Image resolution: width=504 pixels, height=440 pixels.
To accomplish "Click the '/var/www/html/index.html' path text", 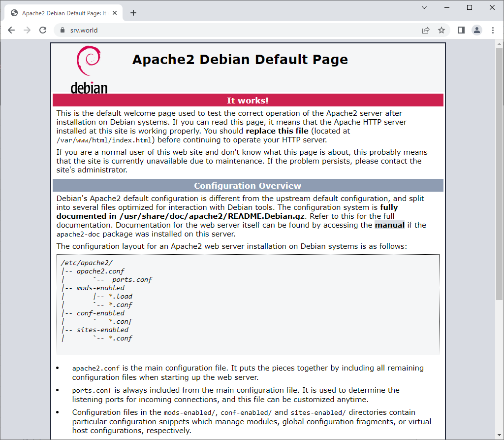I will coord(104,140).
